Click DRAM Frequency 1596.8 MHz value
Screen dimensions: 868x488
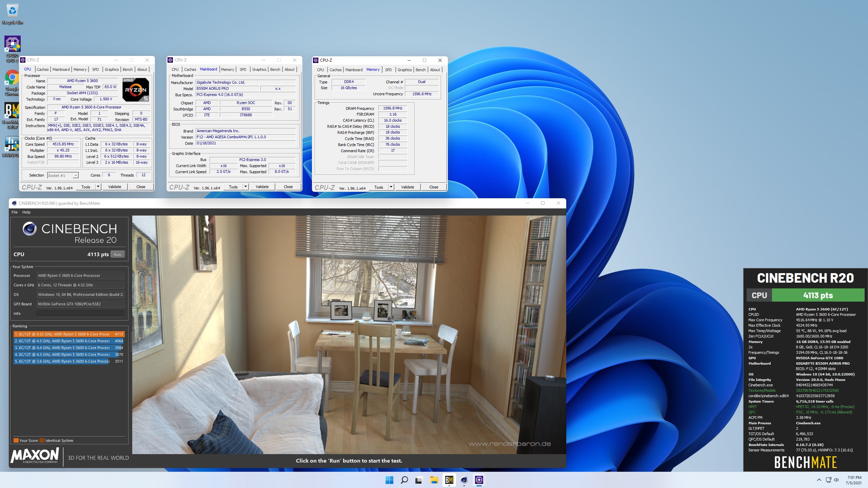click(393, 108)
